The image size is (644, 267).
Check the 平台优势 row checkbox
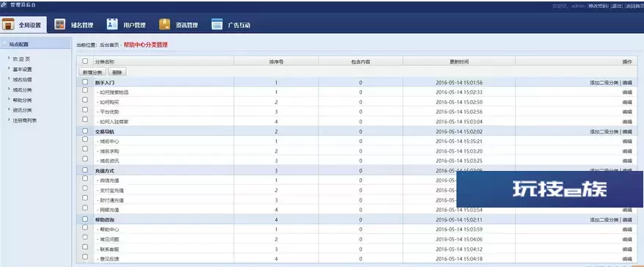tap(85, 110)
